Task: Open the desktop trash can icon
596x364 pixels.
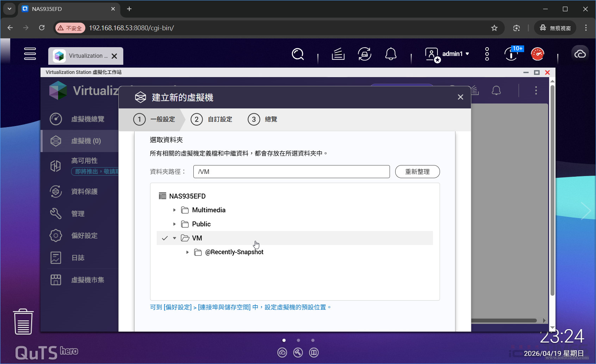Action: pos(23,321)
